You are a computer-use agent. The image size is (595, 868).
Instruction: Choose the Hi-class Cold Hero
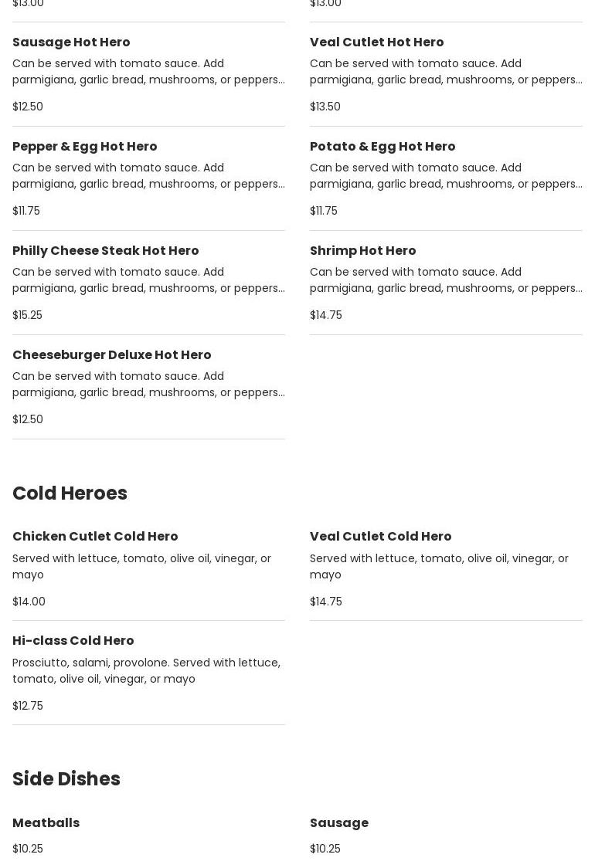tap(73, 640)
